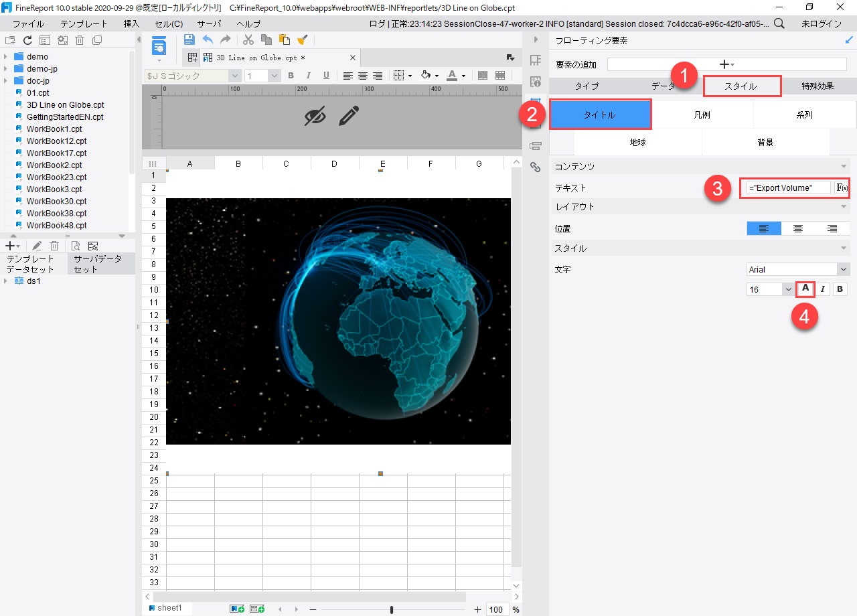The width and height of the screenshot is (857, 616).
Task: Collapse the コンテンツ section
Action: point(844,166)
